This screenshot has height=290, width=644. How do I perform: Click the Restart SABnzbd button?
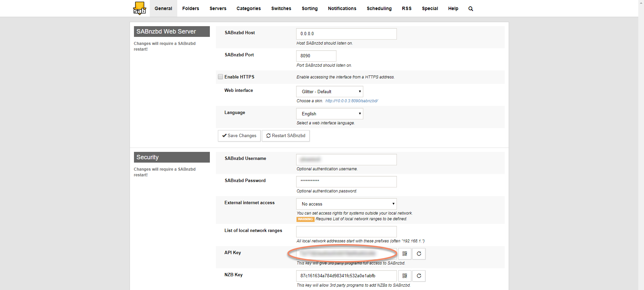[286, 136]
